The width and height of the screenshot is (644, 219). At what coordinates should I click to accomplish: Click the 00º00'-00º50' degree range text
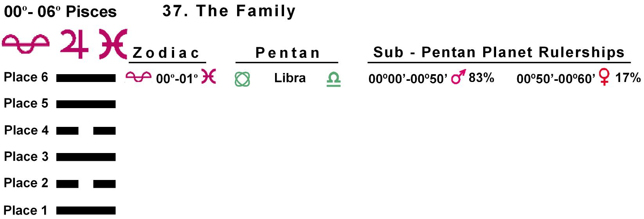408,79
